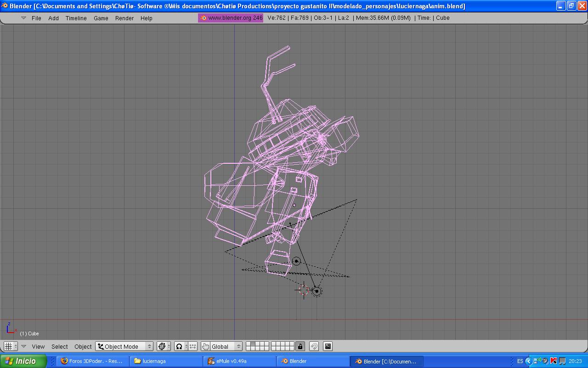Viewport: 588px width, 368px height.
Task: Open the Help menu
Action: point(147,18)
